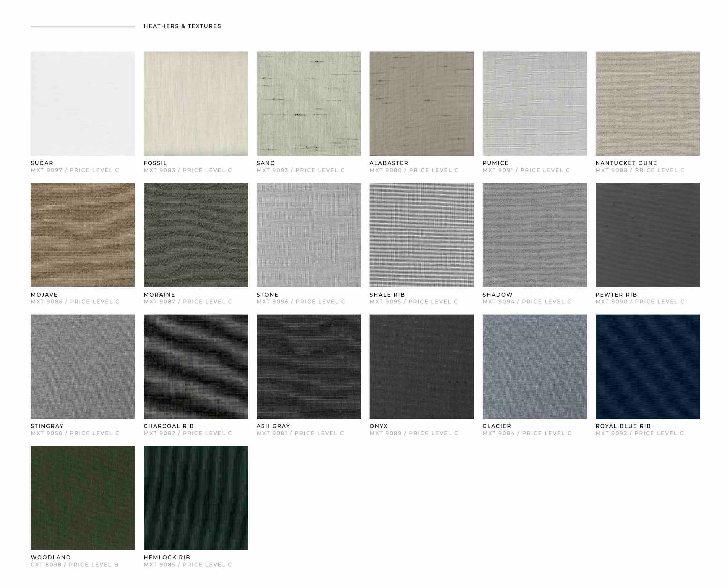The image size is (728, 588).
Task: Click the text MXT 9094 / Price Level C
Action: tap(527, 301)
